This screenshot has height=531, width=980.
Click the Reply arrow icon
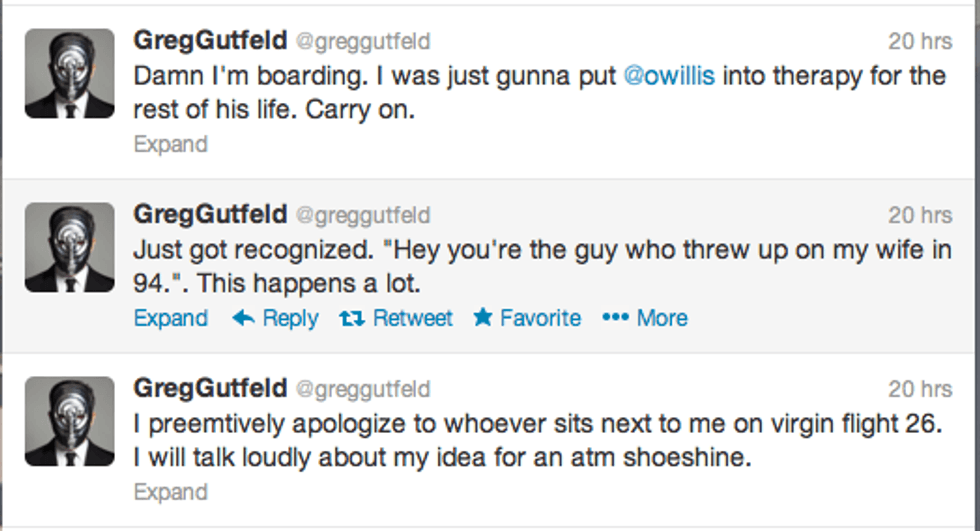(x=243, y=318)
